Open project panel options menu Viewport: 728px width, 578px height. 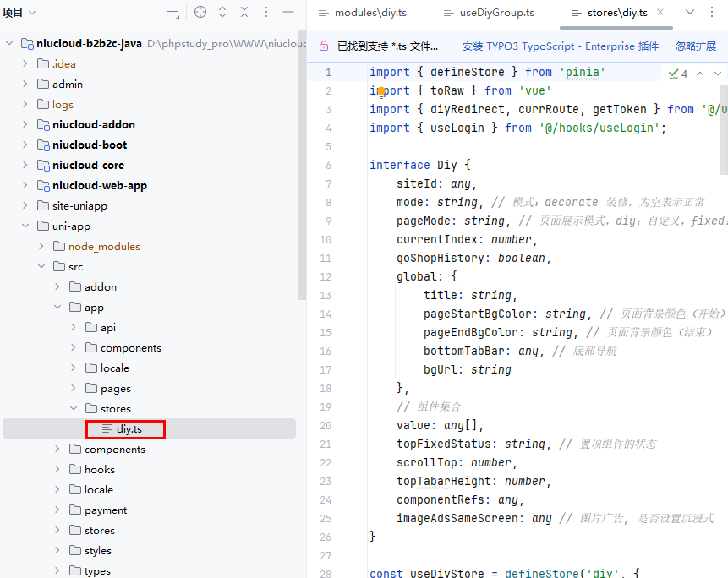(266, 12)
